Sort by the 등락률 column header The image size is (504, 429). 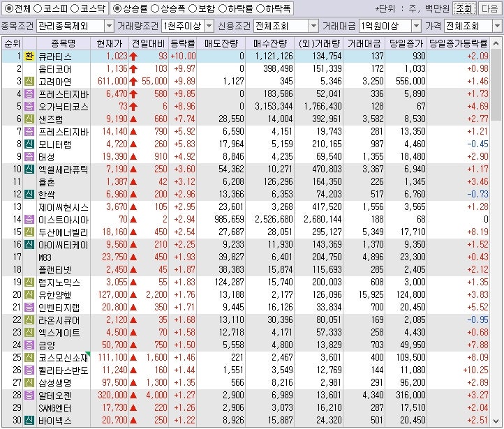[x=183, y=43]
